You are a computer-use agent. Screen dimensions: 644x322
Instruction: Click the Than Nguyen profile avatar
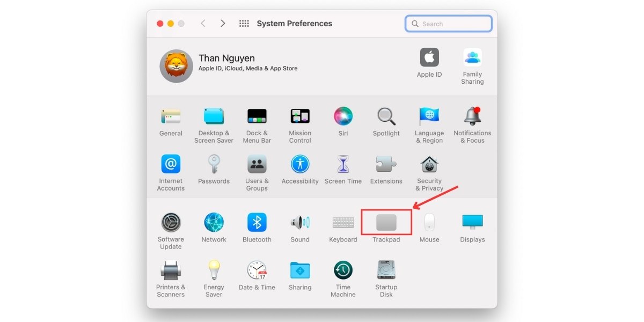click(x=176, y=66)
